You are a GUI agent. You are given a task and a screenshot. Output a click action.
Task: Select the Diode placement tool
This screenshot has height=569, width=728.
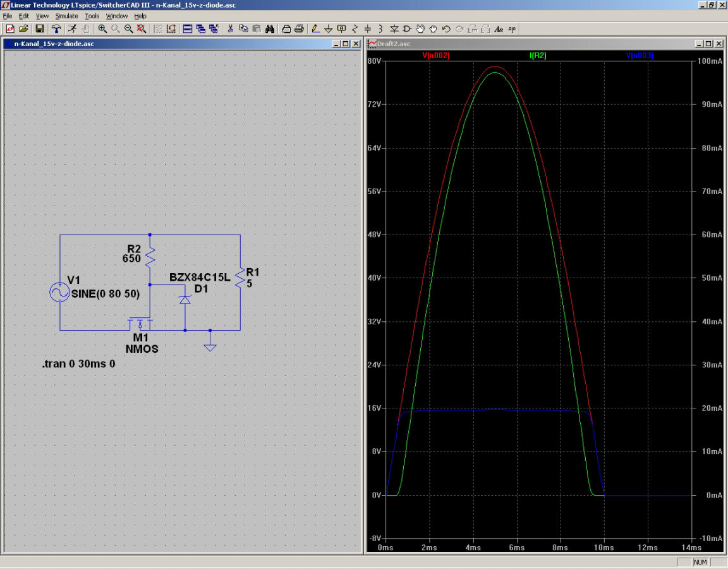(x=394, y=29)
